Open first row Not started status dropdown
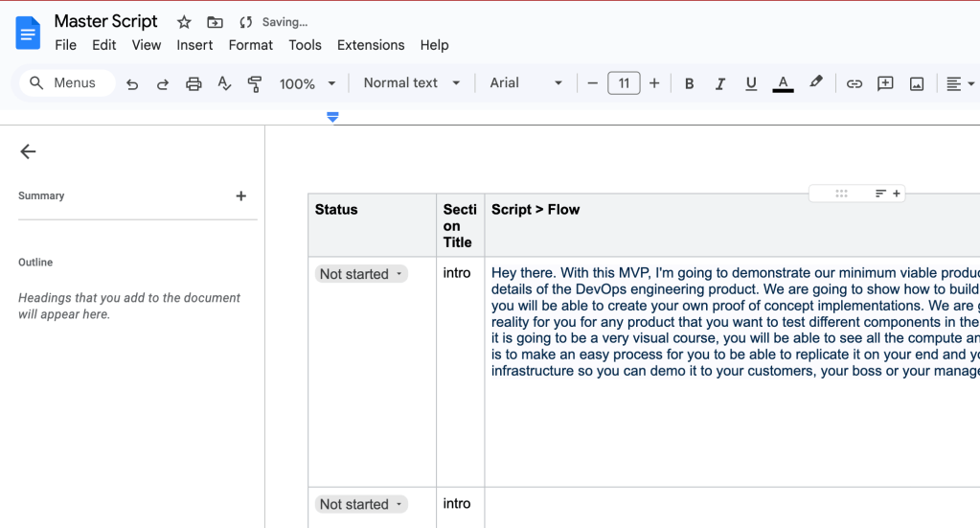The height and width of the screenshot is (528, 980). pos(361,274)
